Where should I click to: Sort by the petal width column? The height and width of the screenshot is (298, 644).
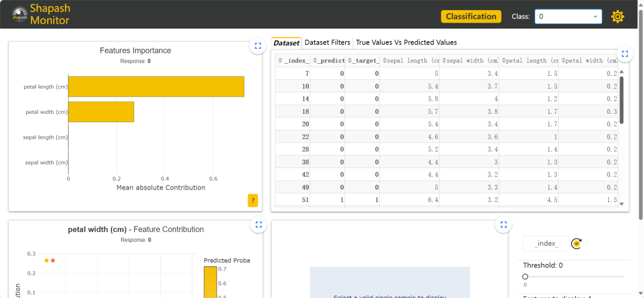pos(563,61)
